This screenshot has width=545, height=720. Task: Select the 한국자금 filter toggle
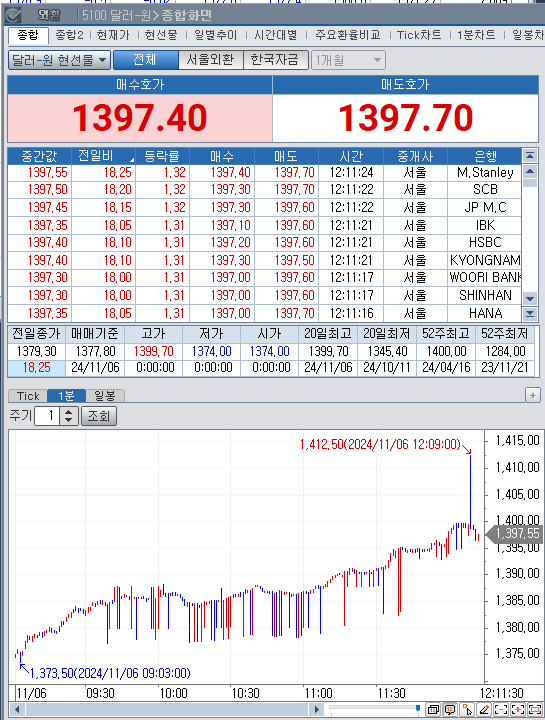point(275,60)
